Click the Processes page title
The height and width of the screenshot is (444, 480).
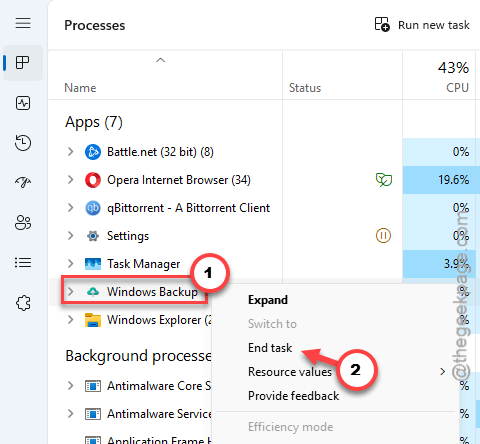[x=95, y=25]
